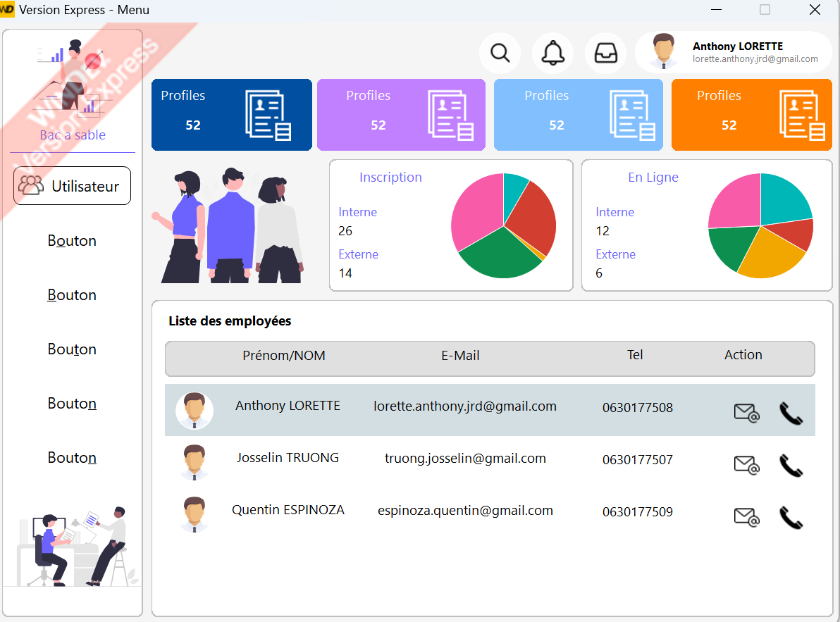Open the Inscription pie chart

click(503, 226)
